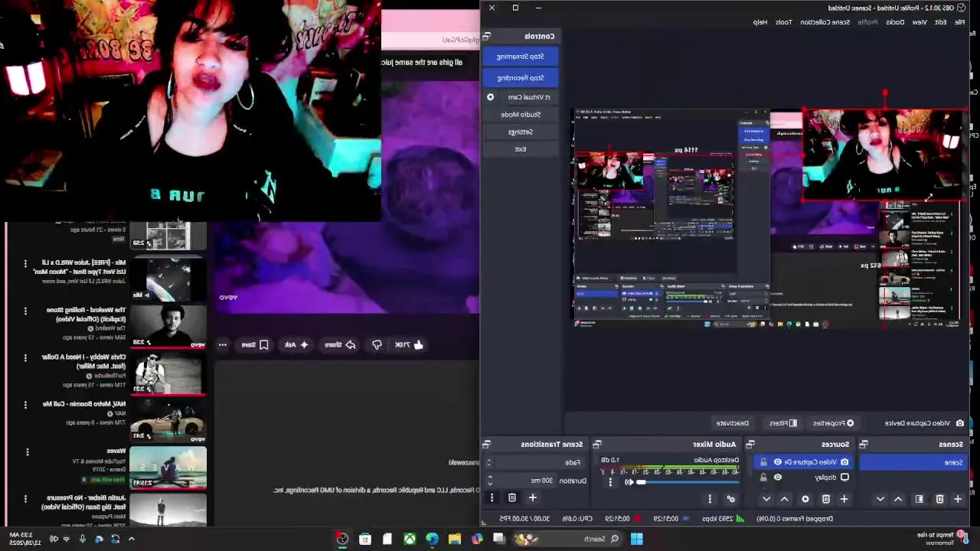The image size is (980, 551).
Task: Open the Docks menu in OBS
Action: coord(895,22)
